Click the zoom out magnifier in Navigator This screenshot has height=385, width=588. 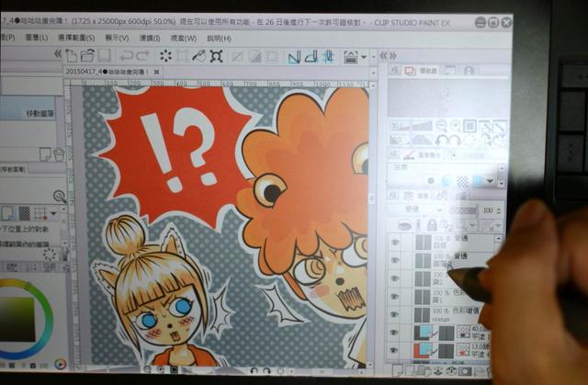point(441,126)
